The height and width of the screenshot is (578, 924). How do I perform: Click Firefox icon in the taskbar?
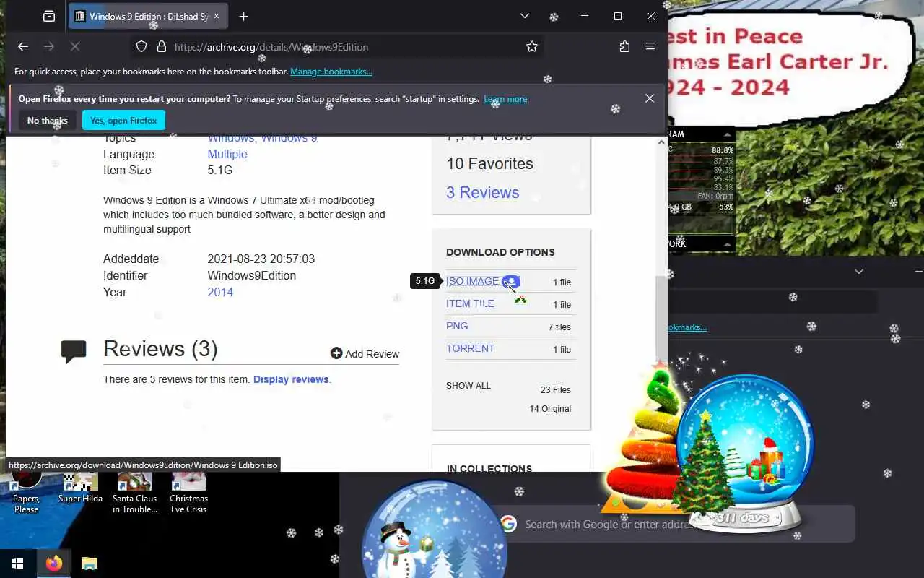pyautogui.click(x=54, y=564)
